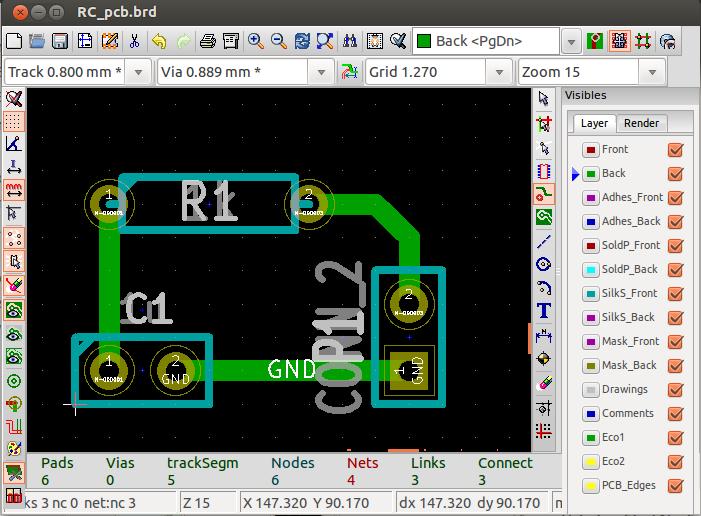Expand the Grid size dropdown
701x516 pixels.
coord(499,72)
